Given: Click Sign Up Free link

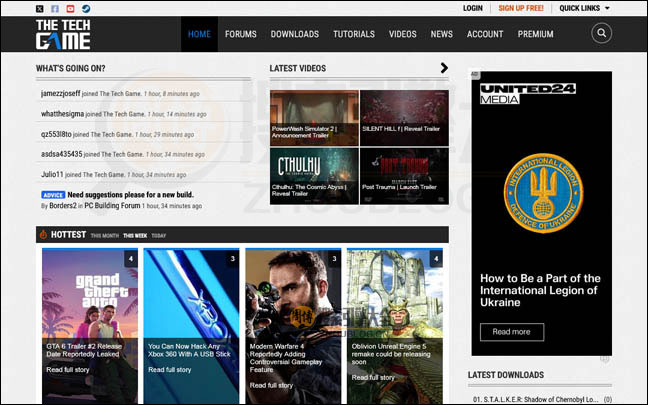Looking at the screenshot, I should click(521, 8).
